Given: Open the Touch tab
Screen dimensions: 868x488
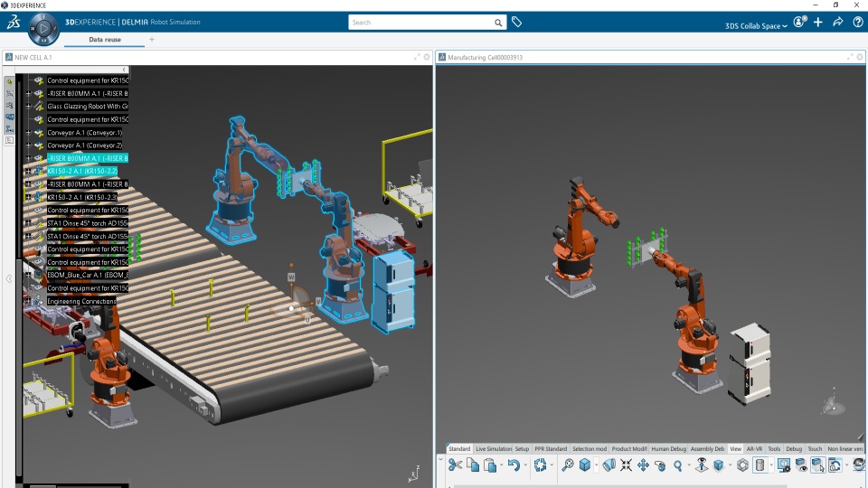Looking at the screenshot, I should [815, 449].
